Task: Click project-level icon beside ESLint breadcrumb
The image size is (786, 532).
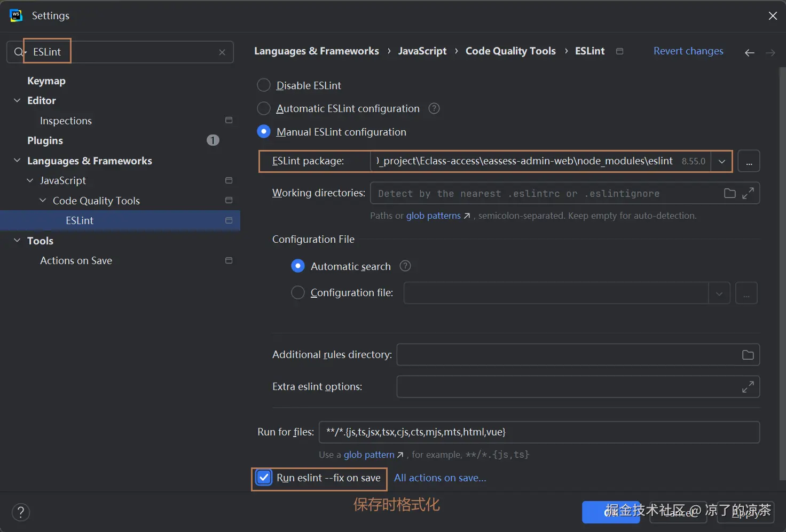Action: (x=619, y=51)
